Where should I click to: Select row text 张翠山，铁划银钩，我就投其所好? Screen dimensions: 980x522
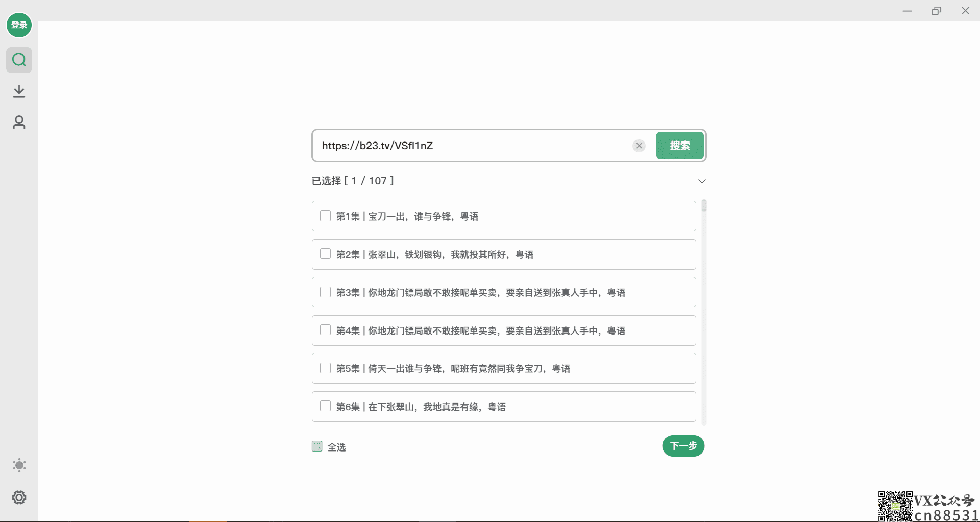[437, 254]
